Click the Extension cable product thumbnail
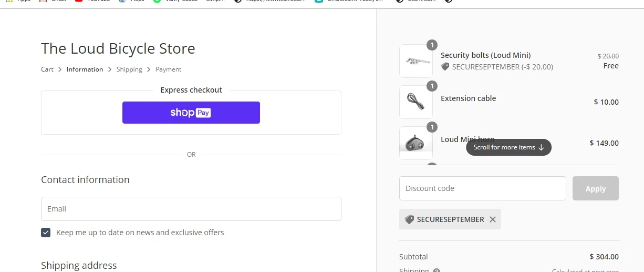 click(x=416, y=102)
